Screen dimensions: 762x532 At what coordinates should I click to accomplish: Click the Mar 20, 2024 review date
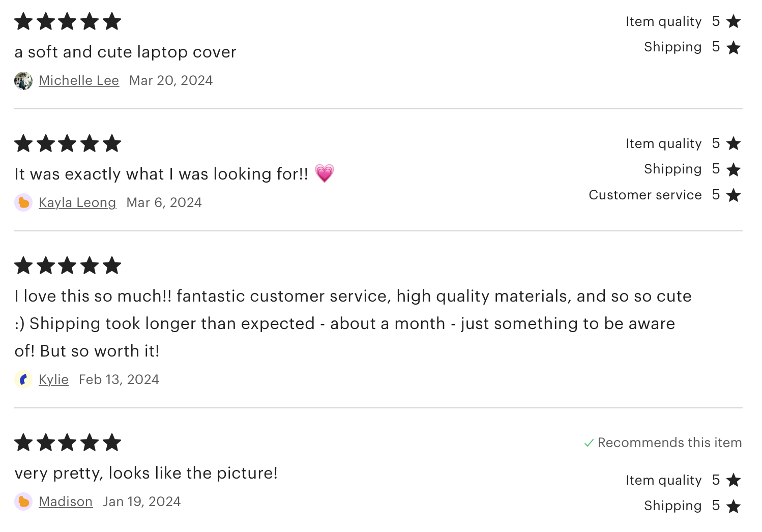click(x=171, y=81)
